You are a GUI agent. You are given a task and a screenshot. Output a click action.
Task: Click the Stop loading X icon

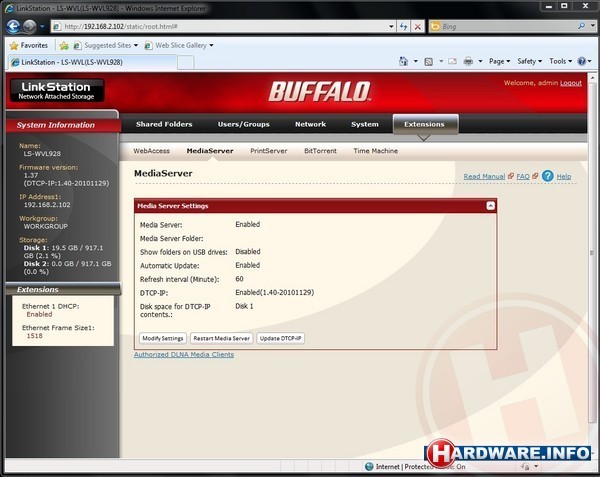[x=417, y=26]
